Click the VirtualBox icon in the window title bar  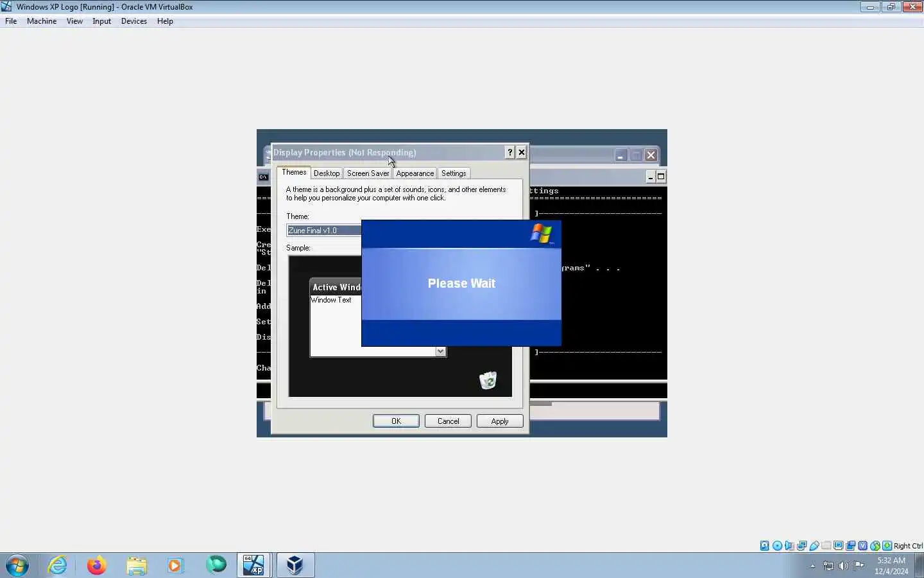point(6,6)
